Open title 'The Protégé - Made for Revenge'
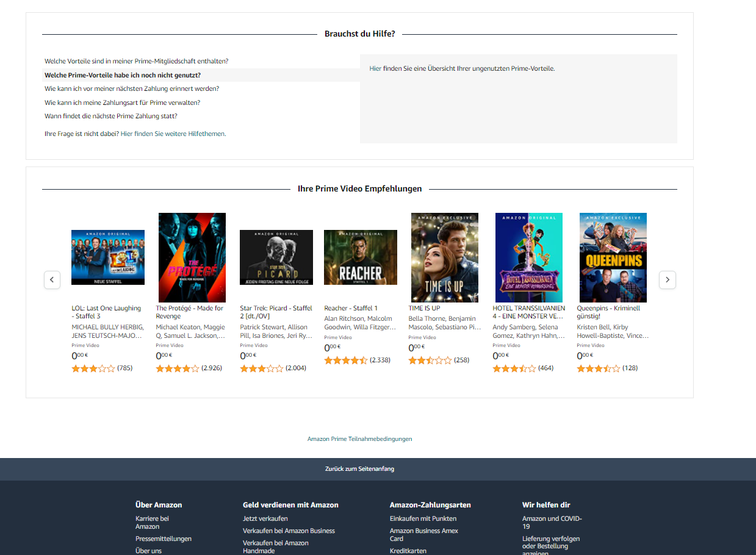The image size is (756, 555). [x=190, y=312]
